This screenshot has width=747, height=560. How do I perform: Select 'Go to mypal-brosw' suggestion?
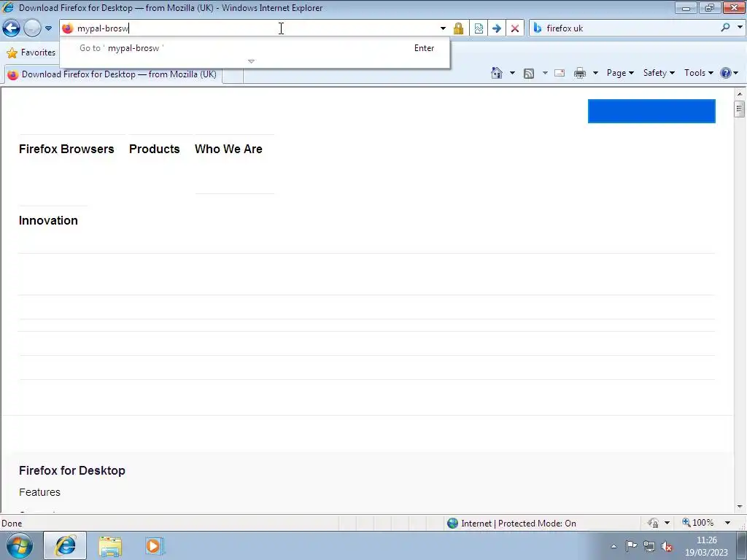(255, 48)
